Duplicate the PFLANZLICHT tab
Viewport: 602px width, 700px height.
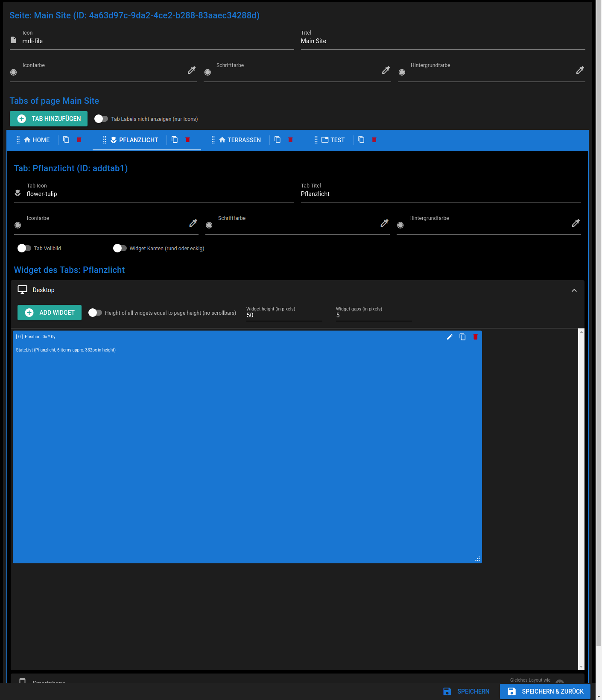175,140
